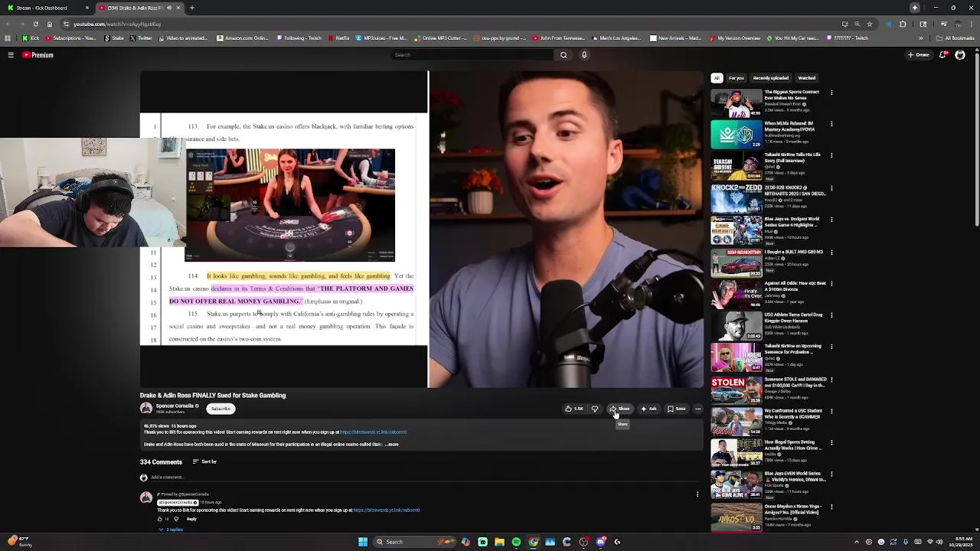Open the Kick bookmark
980x551 pixels.
pyautogui.click(x=31, y=38)
